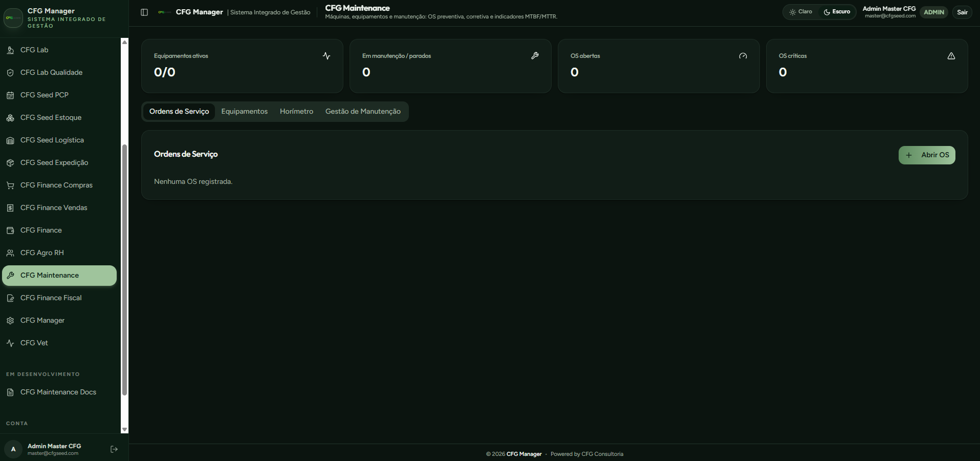980x461 pixels.
Task: Click 'Powered by CFG Consultoria' footer text
Action: coord(587,454)
